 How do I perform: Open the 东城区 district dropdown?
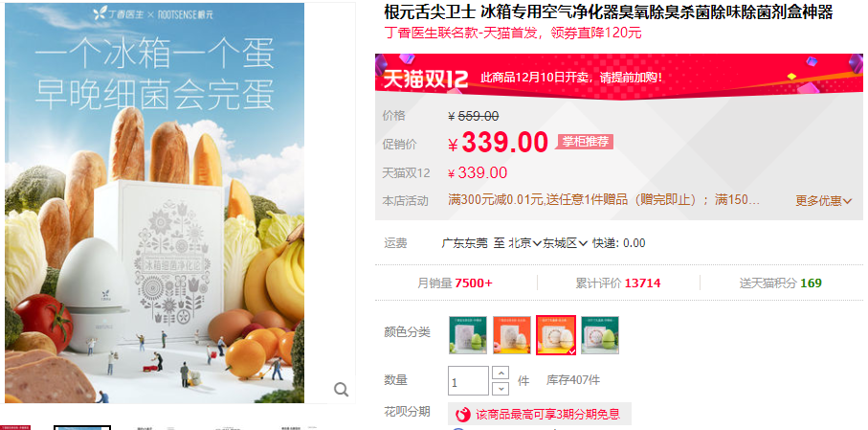point(565,242)
